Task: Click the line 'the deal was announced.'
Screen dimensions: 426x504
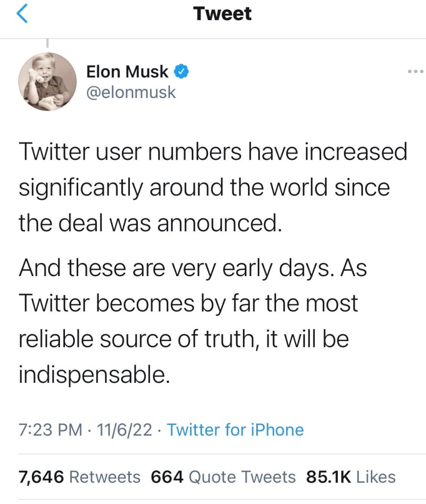Action: pyautogui.click(x=151, y=224)
